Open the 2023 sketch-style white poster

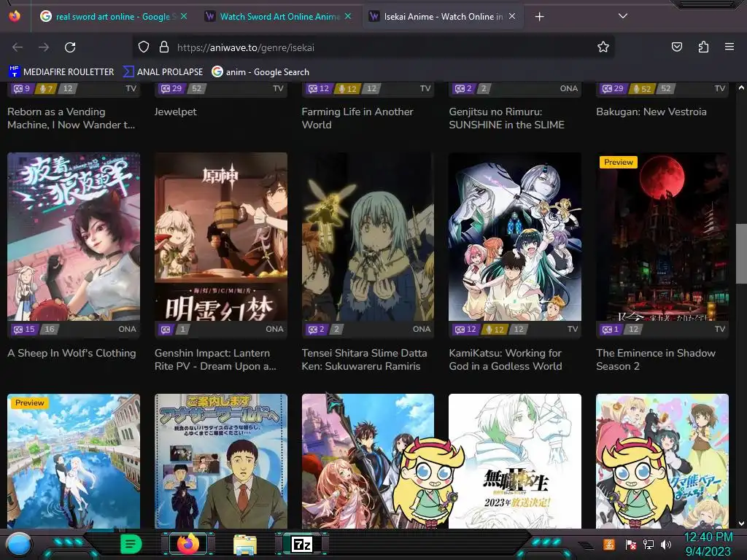515,461
